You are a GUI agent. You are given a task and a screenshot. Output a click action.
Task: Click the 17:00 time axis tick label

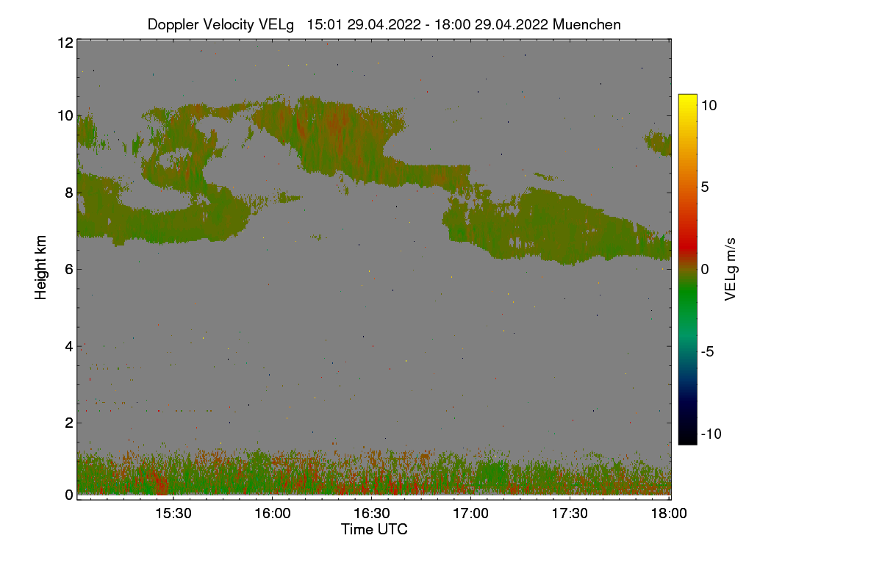470,514
